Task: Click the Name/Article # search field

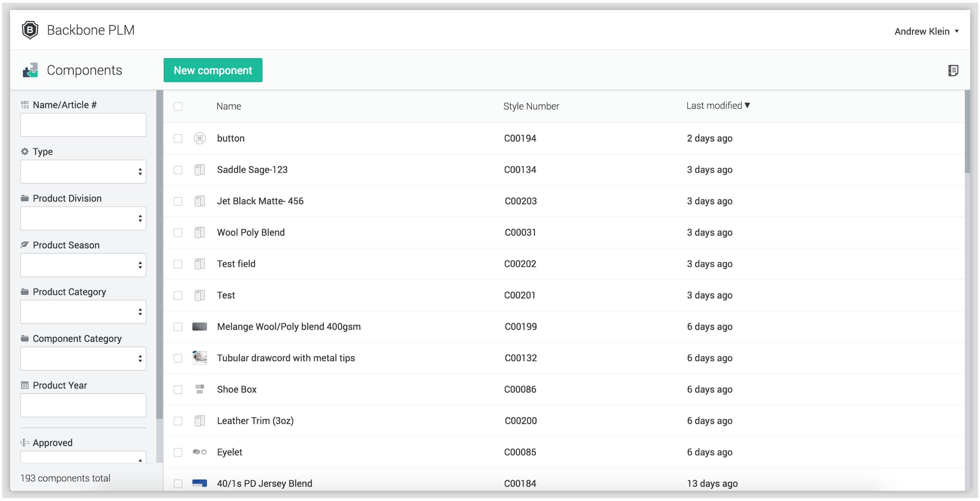Action: pyautogui.click(x=83, y=125)
